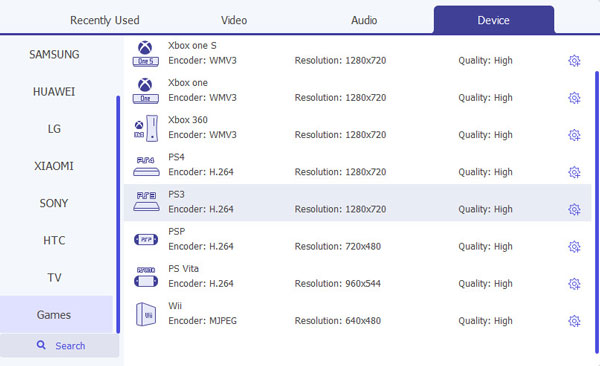Open settings gear for PS3 profile
This screenshot has width=600, height=366.
pyautogui.click(x=574, y=209)
